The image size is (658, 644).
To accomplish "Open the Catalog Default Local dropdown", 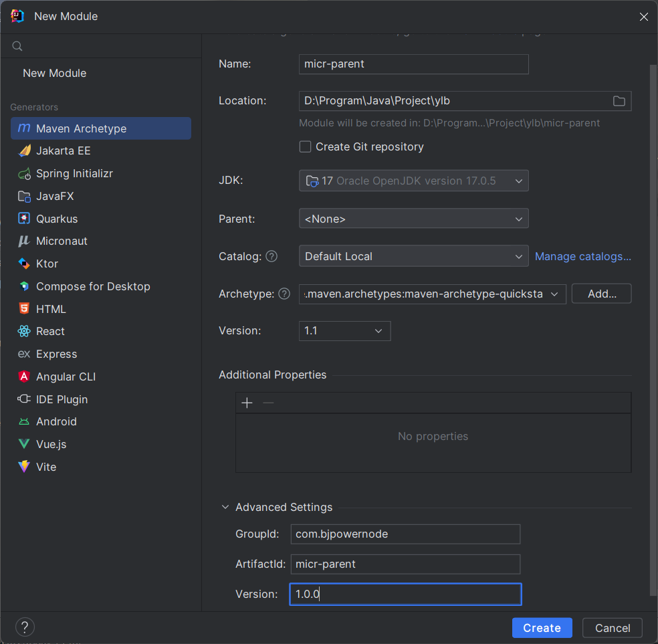I will [x=413, y=256].
